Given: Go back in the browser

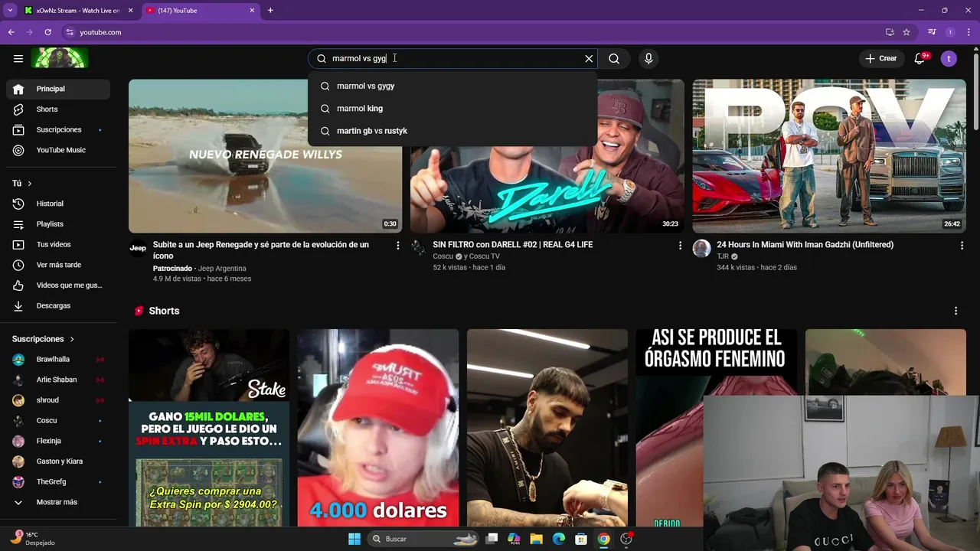Looking at the screenshot, I should pos(11,32).
